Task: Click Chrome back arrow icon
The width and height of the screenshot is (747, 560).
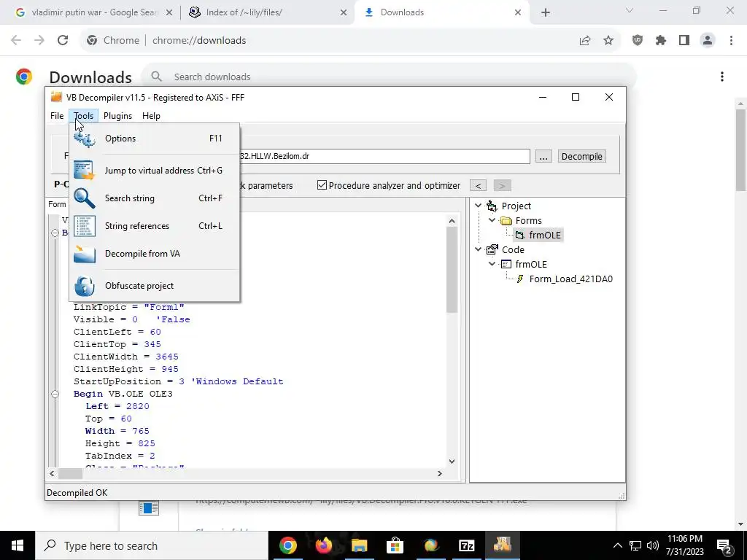Action: (x=16, y=41)
